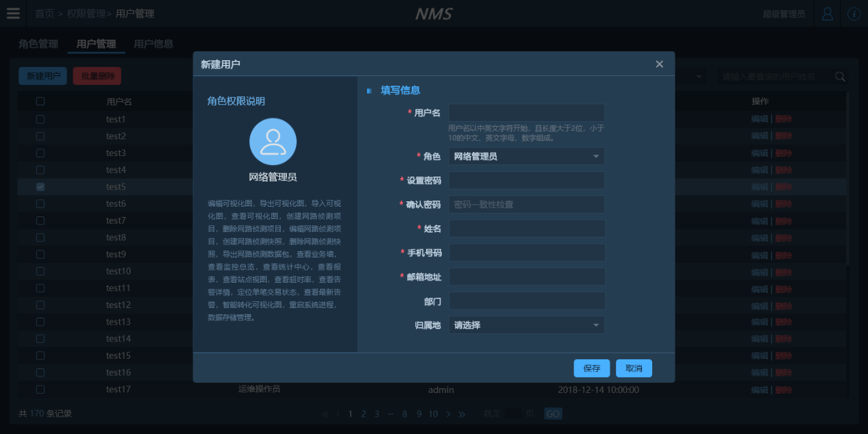Toggle the select-all header checkbox
The image size is (868, 434).
[40, 101]
